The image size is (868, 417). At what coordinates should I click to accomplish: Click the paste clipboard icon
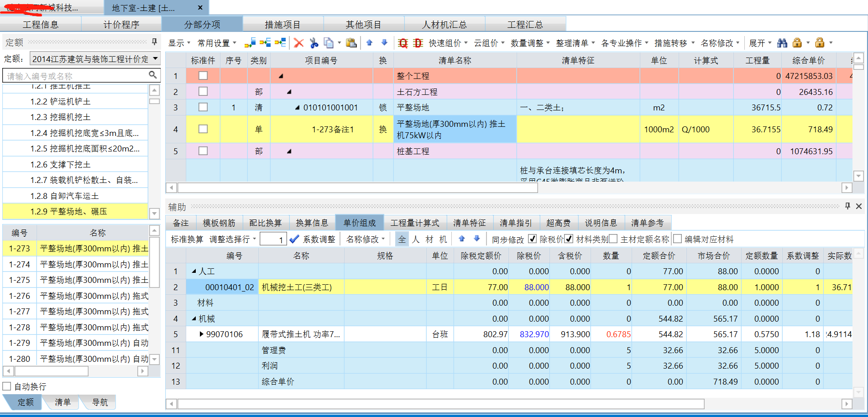351,43
